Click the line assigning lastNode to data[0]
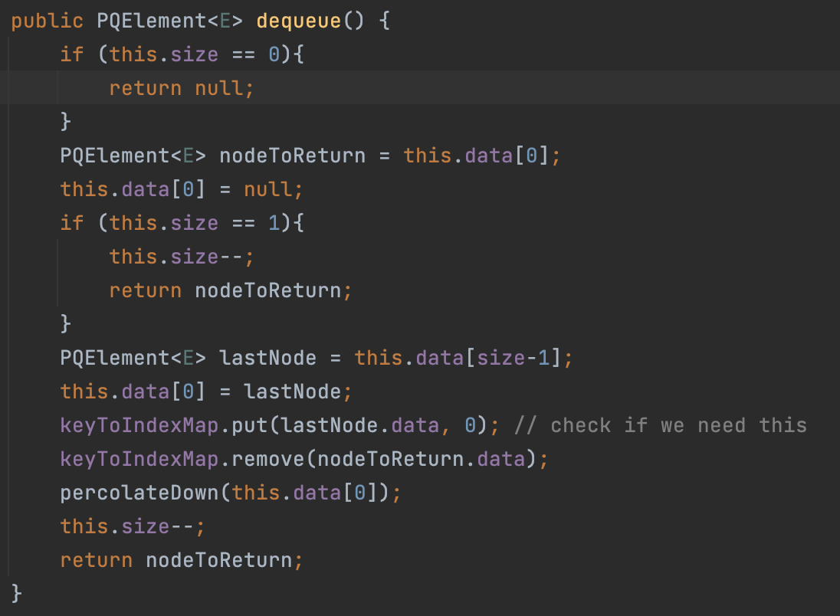Screen dimensions: 840x616 tap(205, 392)
